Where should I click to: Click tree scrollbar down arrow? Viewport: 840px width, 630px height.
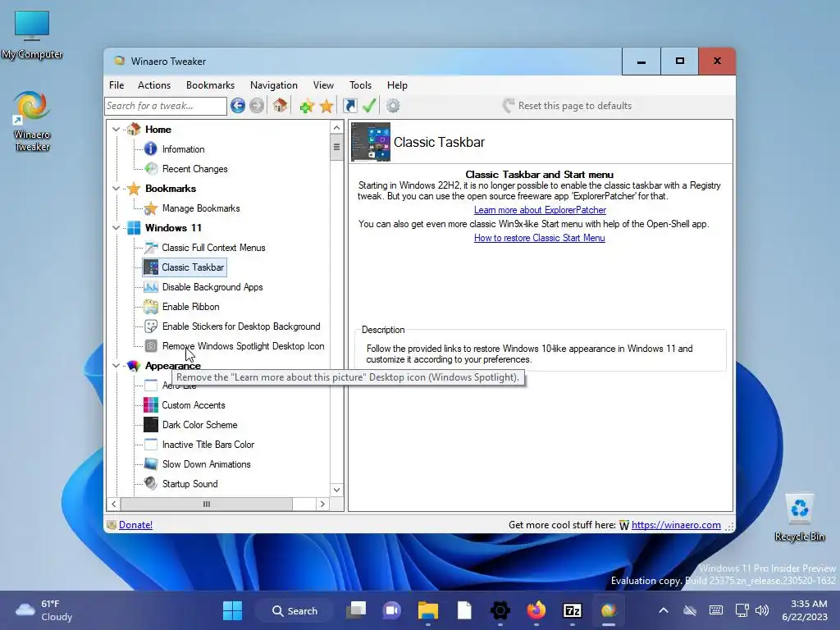336,490
